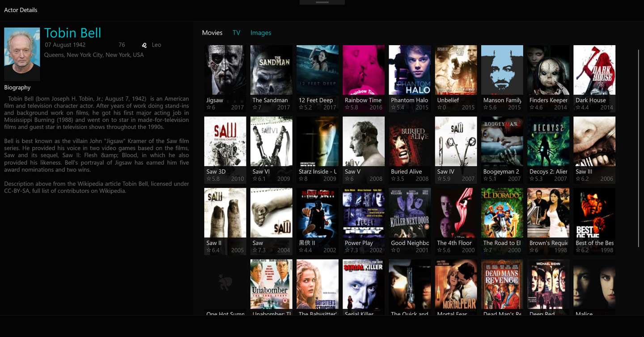Image resolution: width=644 pixels, height=337 pixels.
Task: Select The Road to El Dorado poster
Action: tap(502, 213)
